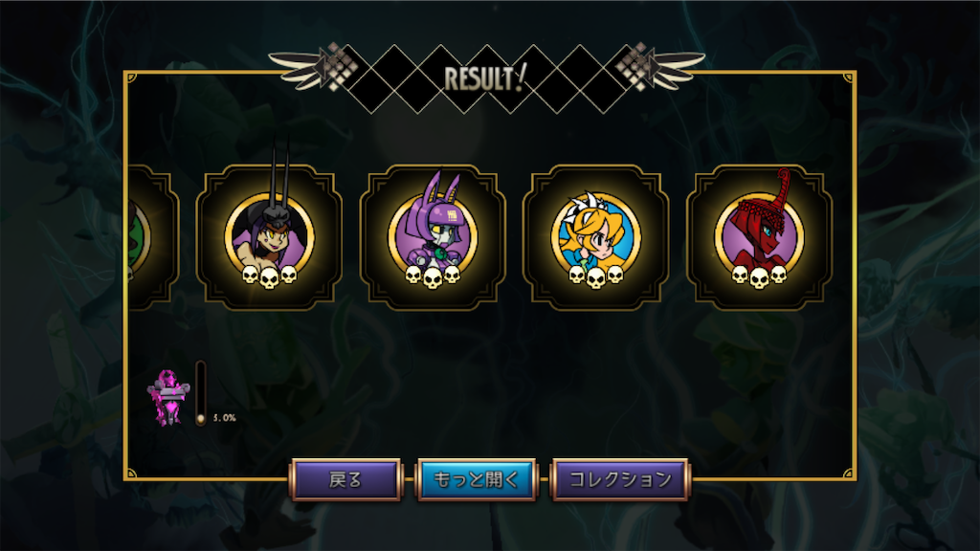Viewport: 980px width, 551px height.
Task: Click the top-left gold frame corner
Action: (130, 77)
